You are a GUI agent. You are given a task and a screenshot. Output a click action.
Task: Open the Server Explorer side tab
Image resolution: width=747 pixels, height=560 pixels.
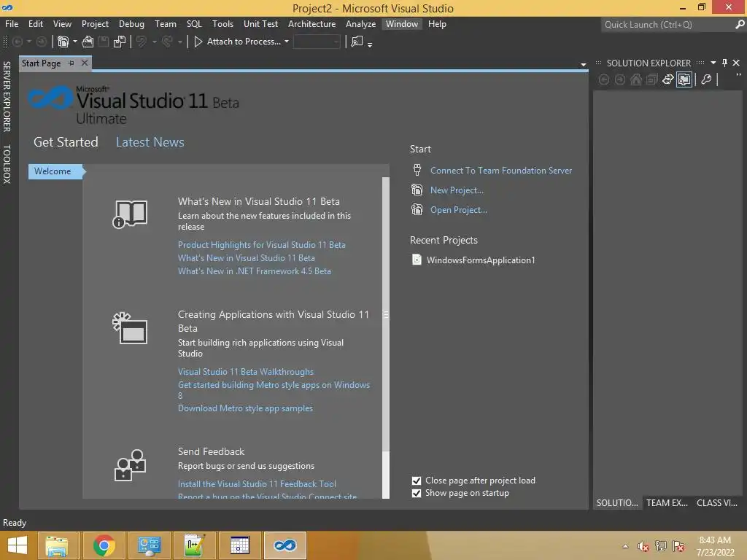point(7,97)
